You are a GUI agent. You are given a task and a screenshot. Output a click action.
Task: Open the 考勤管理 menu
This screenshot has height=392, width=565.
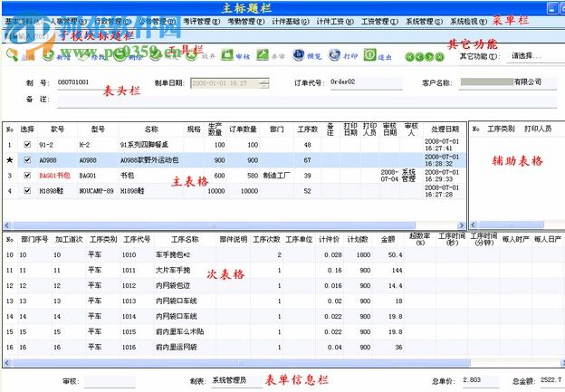coord(246,21)
